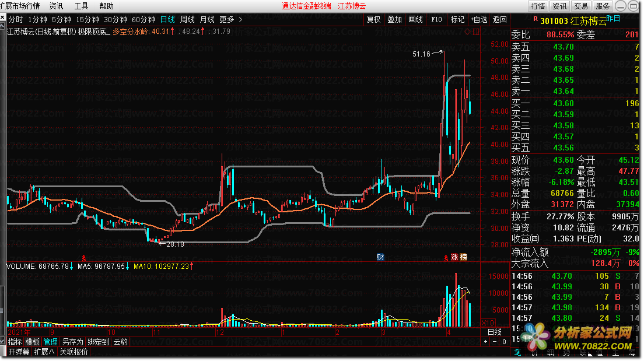644x361 pixels.
Task: Click the 财 financial report marker
Action: (x=380, y=257)
